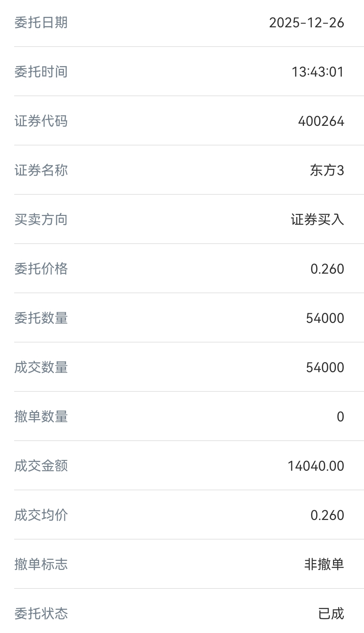Tap the 委托价格 label

click(41, 269)
